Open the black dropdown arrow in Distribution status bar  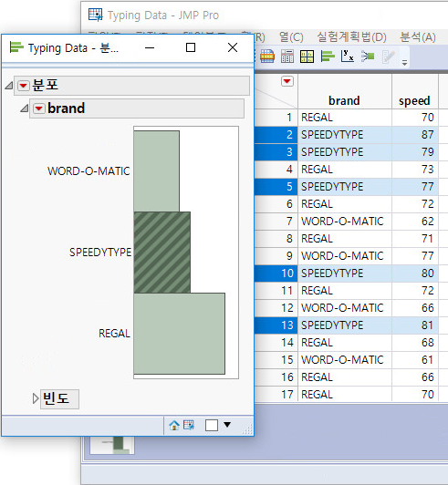227,425
